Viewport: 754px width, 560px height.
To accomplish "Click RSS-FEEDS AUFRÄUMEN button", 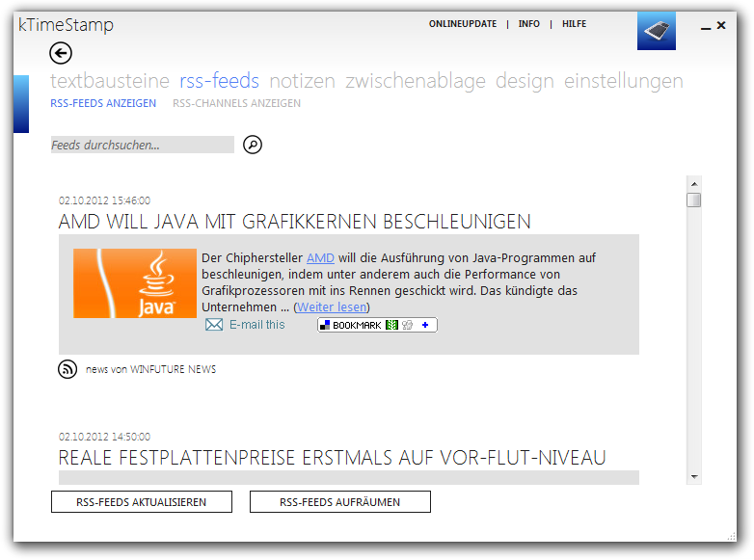I will pos(340,502).
